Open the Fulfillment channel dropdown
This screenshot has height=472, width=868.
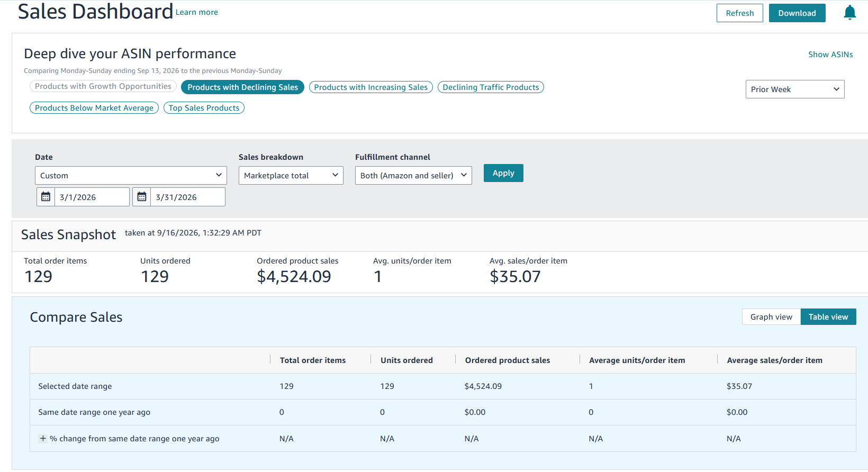(x=413, y=176)
